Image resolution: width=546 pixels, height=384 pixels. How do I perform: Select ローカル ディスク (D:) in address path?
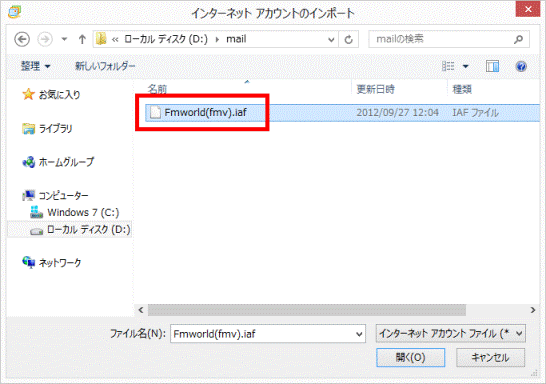click(x=166, y=39)
